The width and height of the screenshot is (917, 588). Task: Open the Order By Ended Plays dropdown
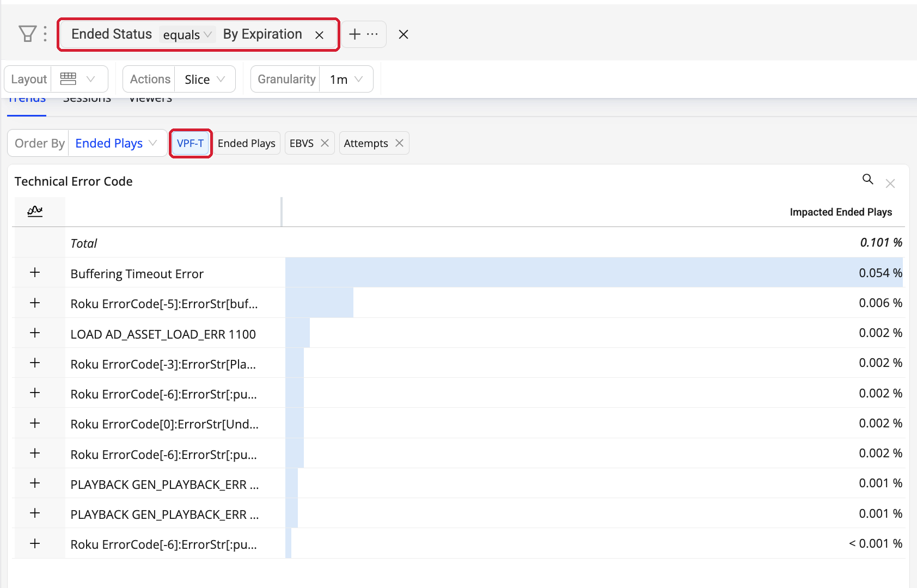point(117,143)
